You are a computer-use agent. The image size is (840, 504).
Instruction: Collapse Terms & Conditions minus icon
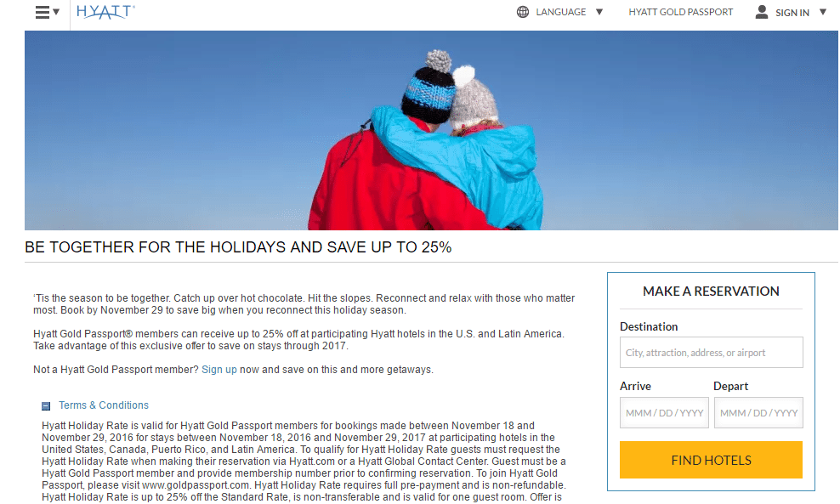pyautogui.click(x=46, y=406)
